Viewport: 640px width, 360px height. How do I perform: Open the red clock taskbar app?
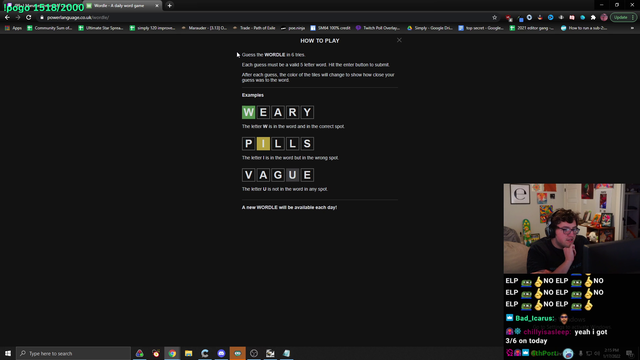coord(156,353)
